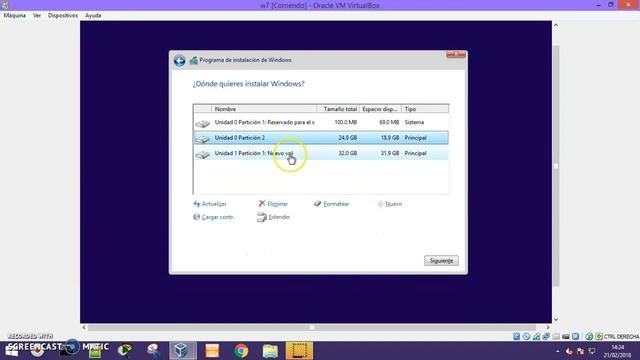Screen dimensions: 640x360
Task: Click the Actualizar link
Action: click(214, 204)
